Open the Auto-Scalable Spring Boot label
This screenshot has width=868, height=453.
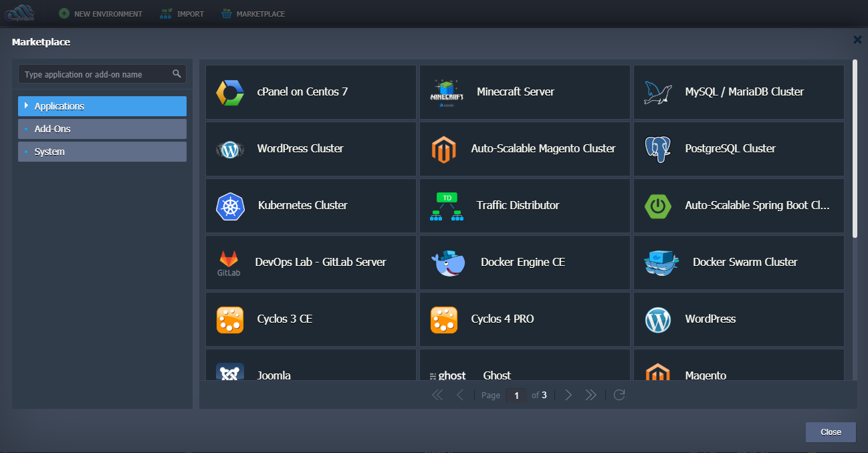point(757,206)
